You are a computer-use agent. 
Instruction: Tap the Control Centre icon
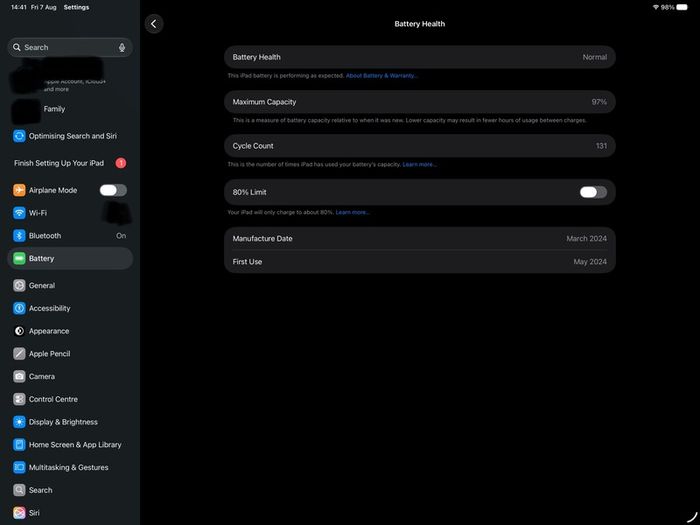pyautogui.click(x=19, y=399)
